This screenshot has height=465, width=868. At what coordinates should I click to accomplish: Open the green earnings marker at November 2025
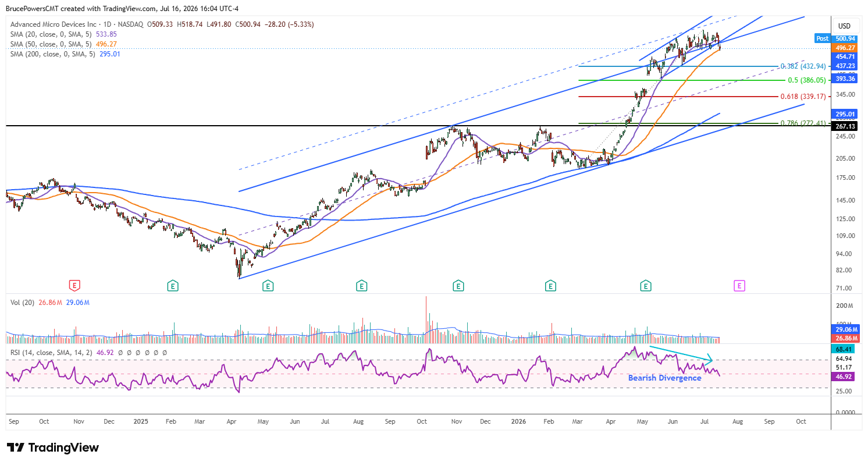[x=458, y=285]
